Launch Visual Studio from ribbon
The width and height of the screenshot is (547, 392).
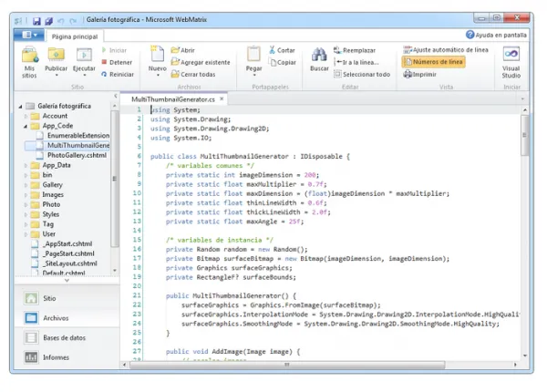point(511,62)
